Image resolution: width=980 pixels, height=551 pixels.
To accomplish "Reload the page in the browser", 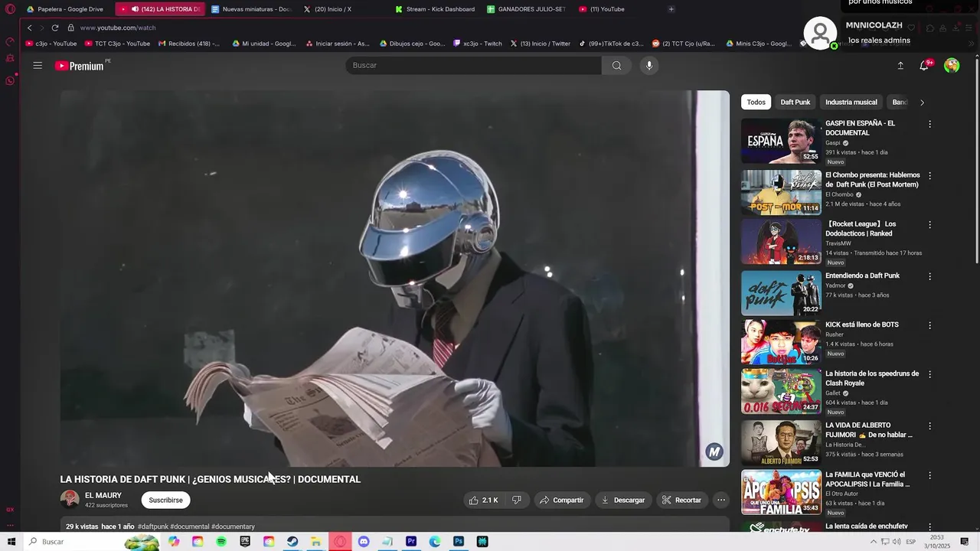I will (55, 28).
